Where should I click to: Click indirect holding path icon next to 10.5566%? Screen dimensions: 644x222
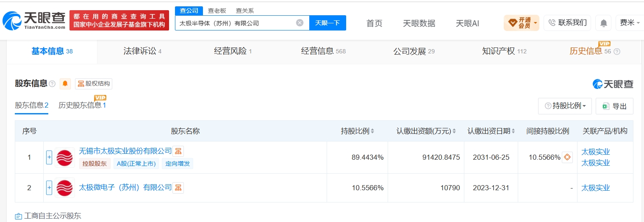pos(567,157)
